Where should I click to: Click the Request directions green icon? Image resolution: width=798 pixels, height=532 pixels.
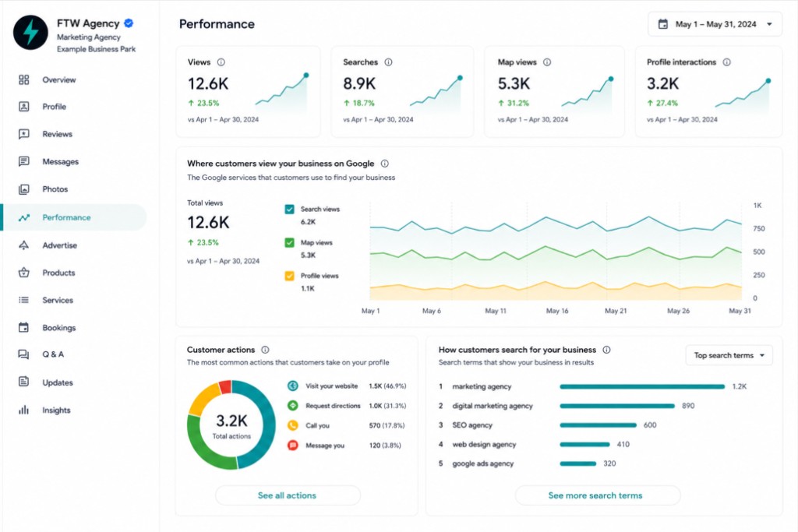pyautogui.click(x=293, y=405)
